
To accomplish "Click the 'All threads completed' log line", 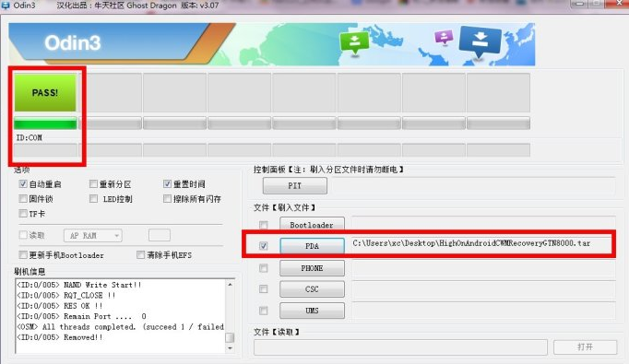I will 120,326.
